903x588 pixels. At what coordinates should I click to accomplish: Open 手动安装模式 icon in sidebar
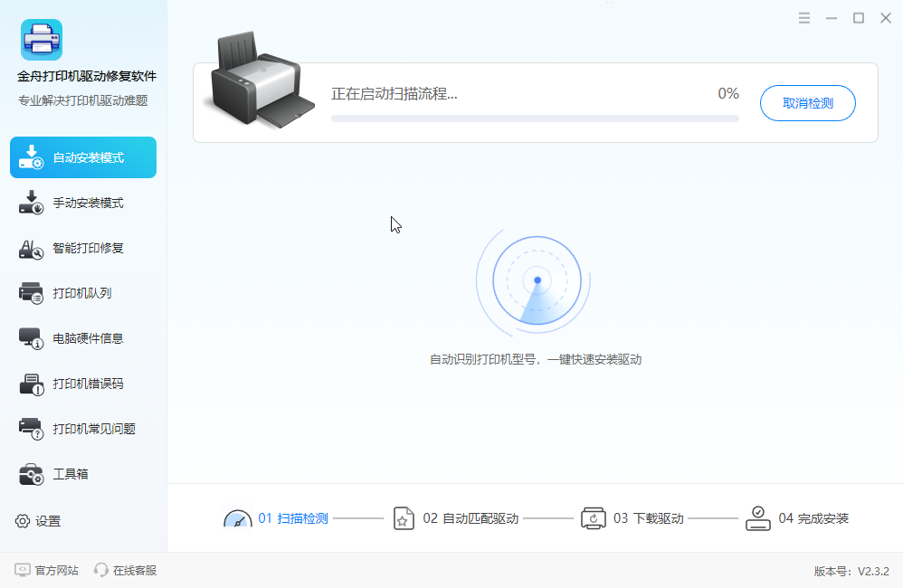tap(31, 203)
